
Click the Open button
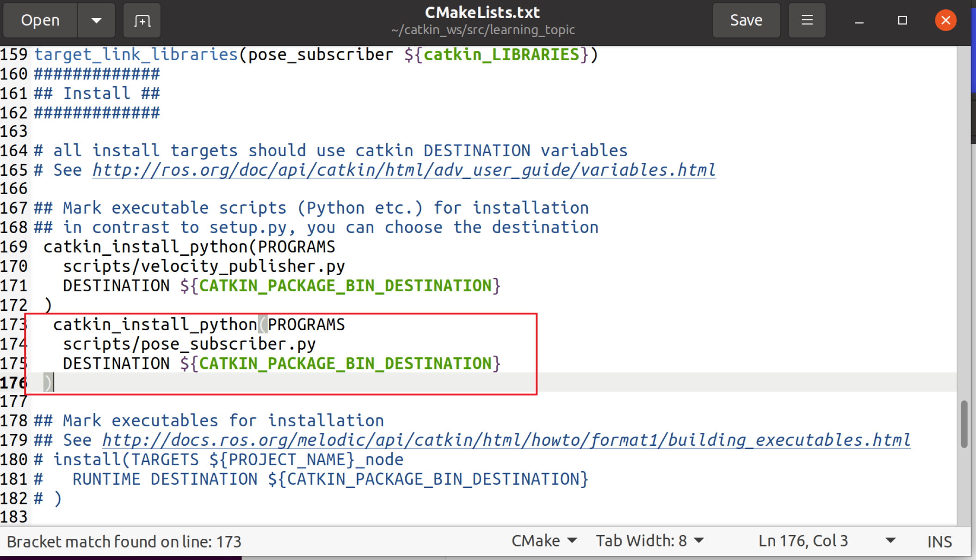coord(40,20)
